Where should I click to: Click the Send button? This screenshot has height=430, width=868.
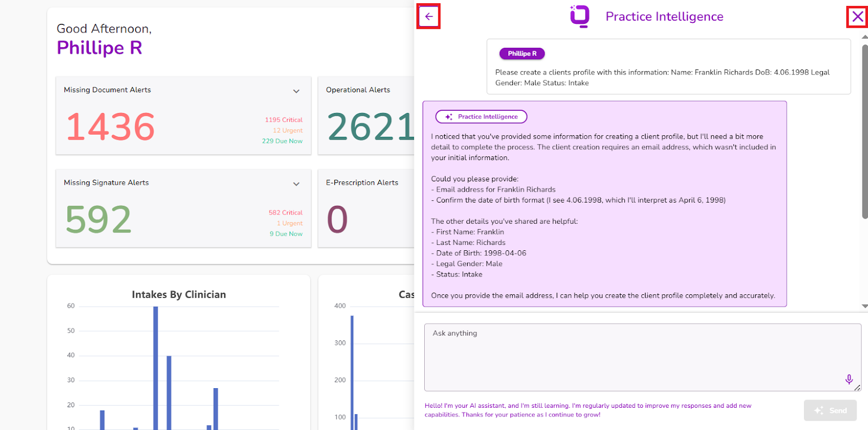click(830, 410)
